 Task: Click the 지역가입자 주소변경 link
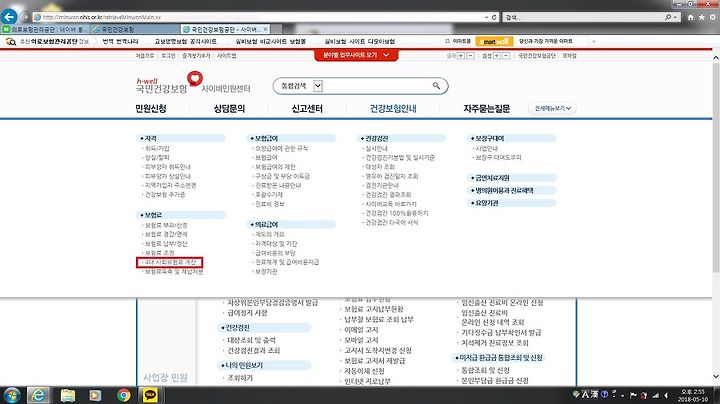point(170,185)
